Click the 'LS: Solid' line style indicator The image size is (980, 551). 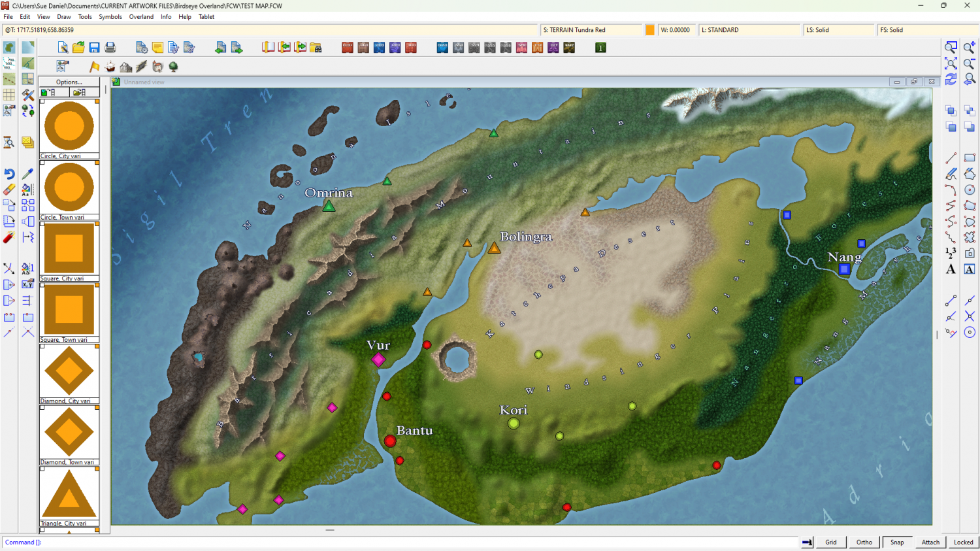click(839, 30)
